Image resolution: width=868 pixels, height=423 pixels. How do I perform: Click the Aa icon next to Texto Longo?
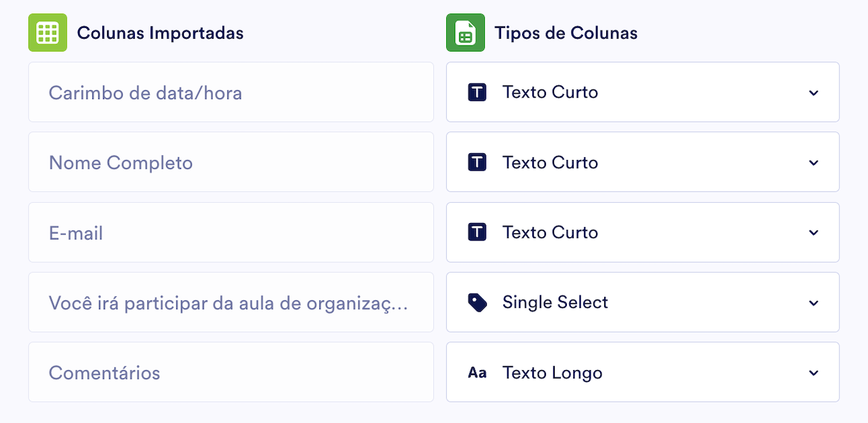point(477,372)
